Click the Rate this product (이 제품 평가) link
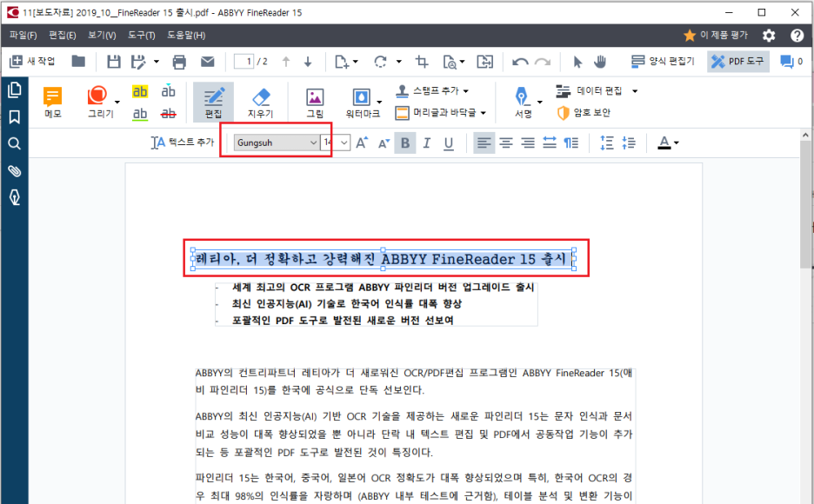The height and width of the screenshot is (504, 814). [x=716, y=36]
